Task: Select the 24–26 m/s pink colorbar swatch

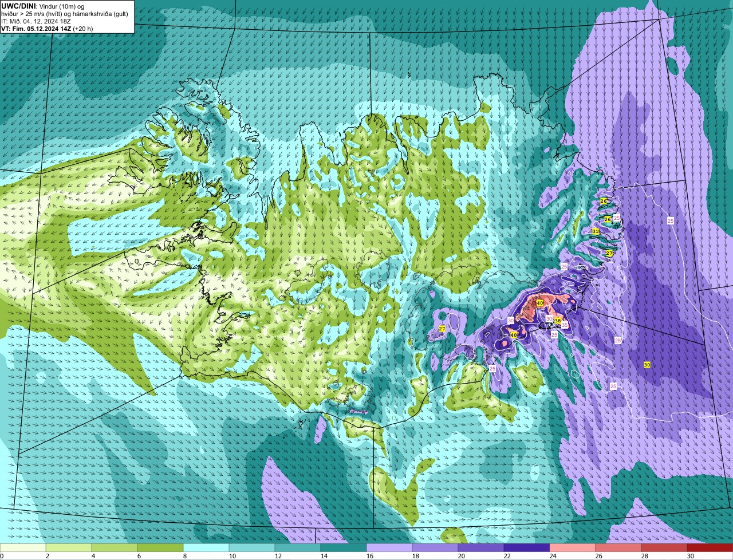Action: pos(573,548)
